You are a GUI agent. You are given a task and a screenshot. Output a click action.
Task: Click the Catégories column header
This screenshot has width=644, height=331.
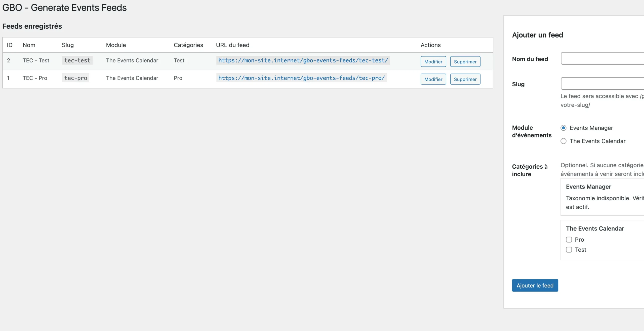[x=188, y=45]
